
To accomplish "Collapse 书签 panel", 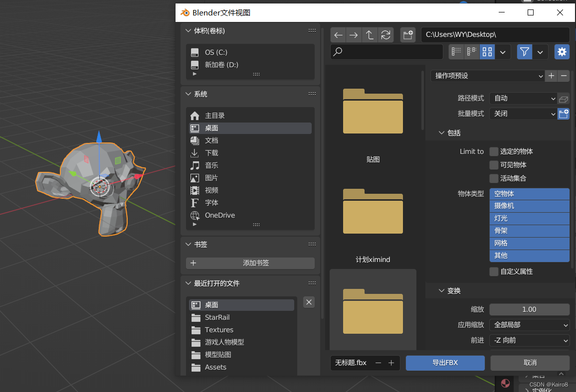I will click(189, 245).
